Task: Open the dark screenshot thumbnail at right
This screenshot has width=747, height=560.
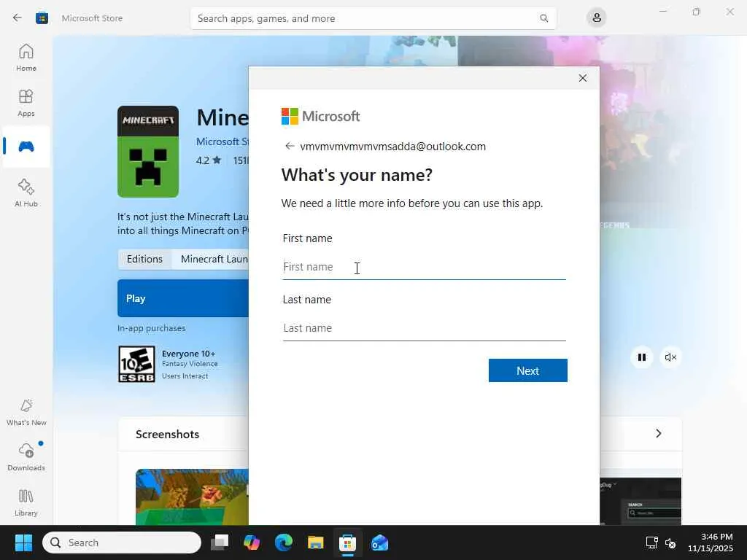Action: point(640,501)
